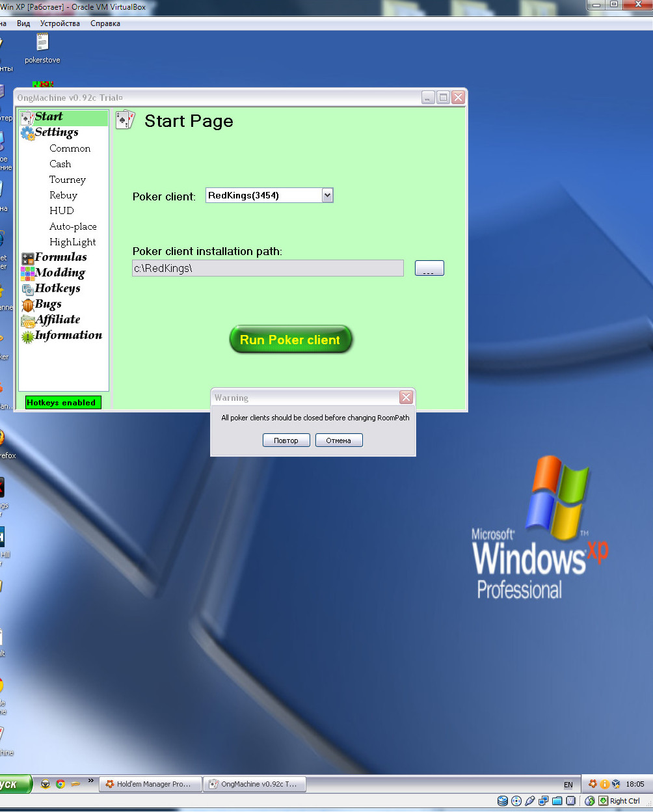Click the EN language indicator
653x812 pixels.
[568, 785]
